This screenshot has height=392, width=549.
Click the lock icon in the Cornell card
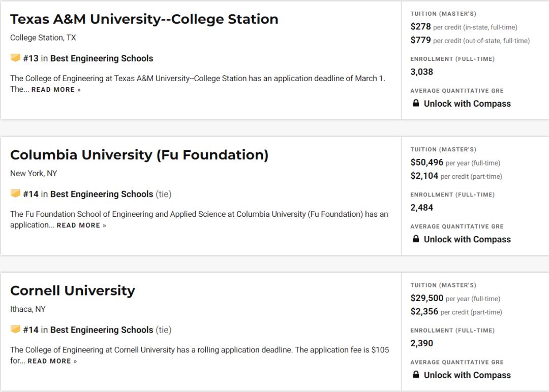coord(416,375)
